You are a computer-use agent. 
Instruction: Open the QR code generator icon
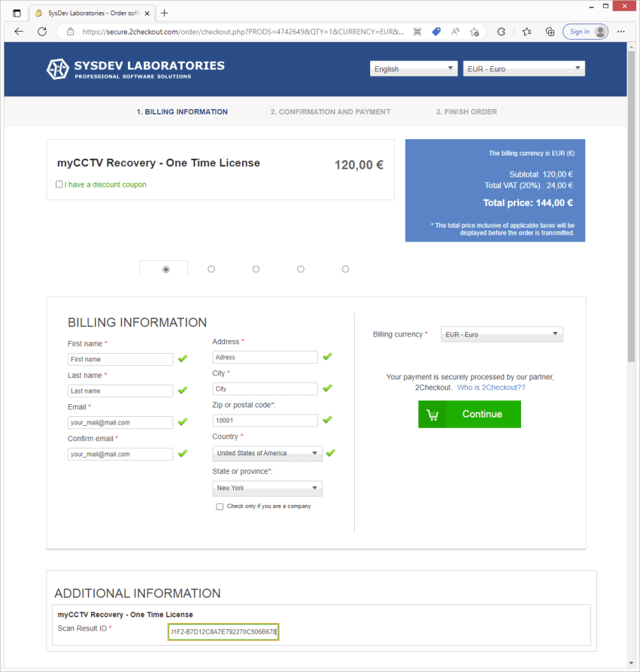[x=417, y=32]
